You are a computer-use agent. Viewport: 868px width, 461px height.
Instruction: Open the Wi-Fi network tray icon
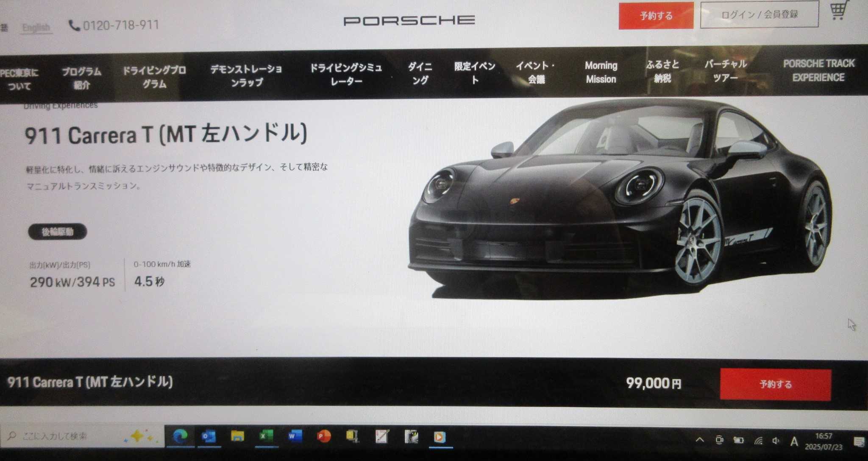(x=758, y=441)
